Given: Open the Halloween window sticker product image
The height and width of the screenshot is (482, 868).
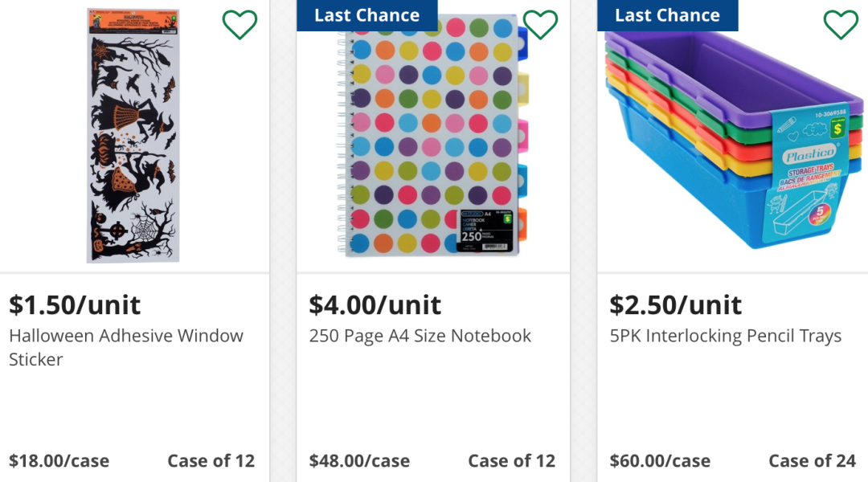Looking at the screenshot, I should coord(133,137).
